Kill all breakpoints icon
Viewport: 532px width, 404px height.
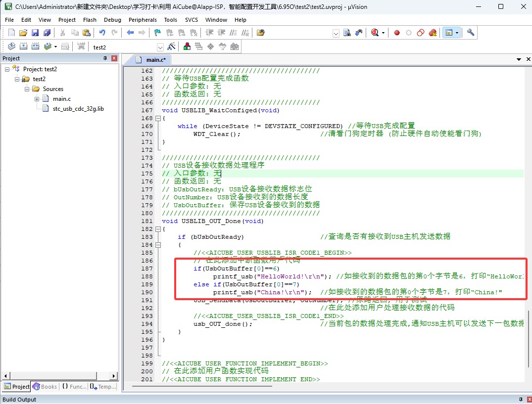433,33
